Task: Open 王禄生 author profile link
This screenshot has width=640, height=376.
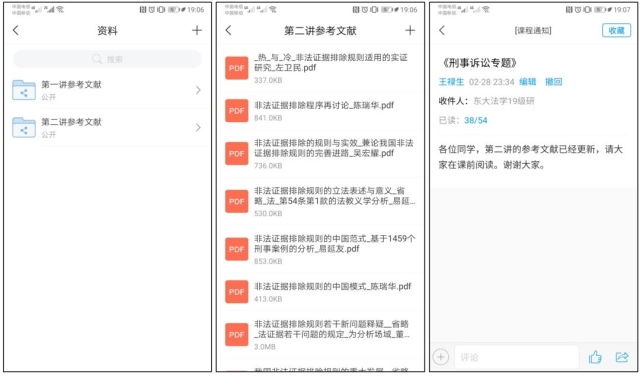Action: click(451, 82)
